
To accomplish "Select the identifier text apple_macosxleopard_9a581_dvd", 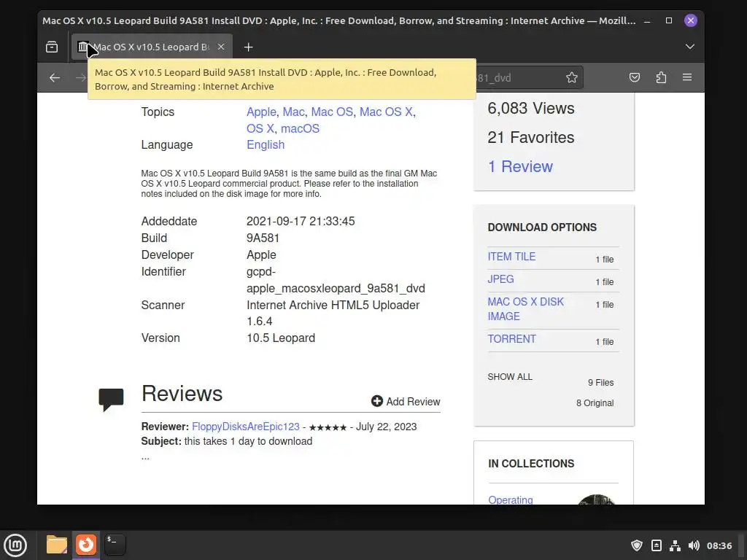I will pyautogui.click(x=336, y=289).
